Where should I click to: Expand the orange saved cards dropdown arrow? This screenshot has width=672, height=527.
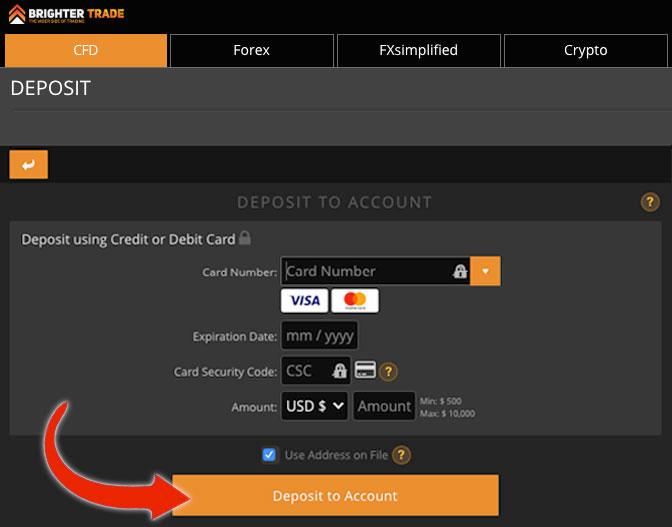(x=485, y=271)
